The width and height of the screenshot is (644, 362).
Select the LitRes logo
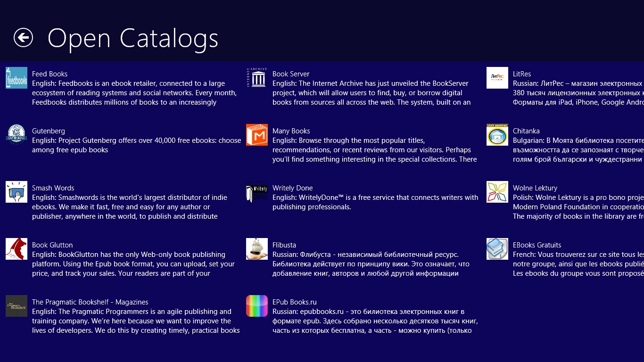coord(497,77)
